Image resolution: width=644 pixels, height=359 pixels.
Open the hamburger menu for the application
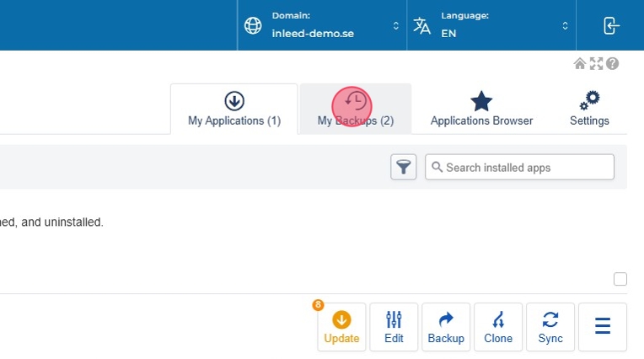pos(603,326)
